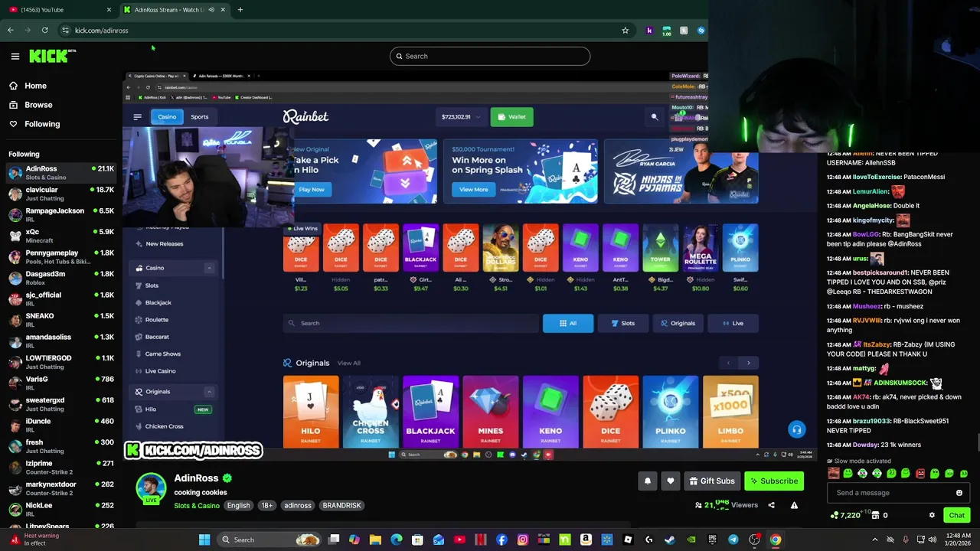Click the Slots & Casino category link
This screenshot has width=980, height=551.
[x=196, y=506]
